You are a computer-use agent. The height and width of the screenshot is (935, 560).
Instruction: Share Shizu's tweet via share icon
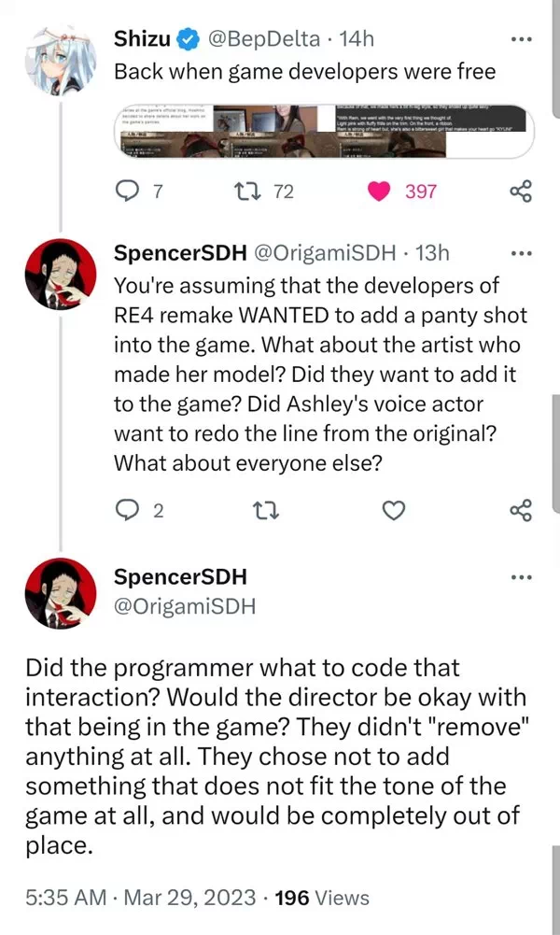click(x=521, y=191)
